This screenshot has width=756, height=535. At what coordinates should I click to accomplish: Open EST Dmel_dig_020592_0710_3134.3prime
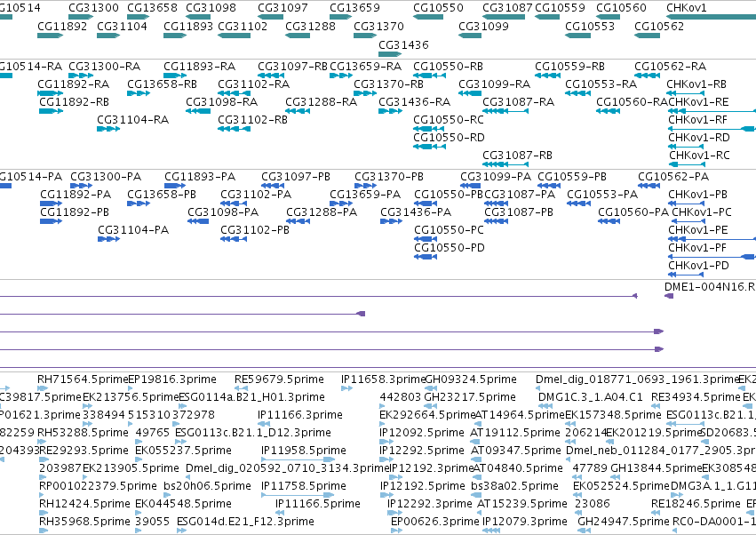click(287, 468)
